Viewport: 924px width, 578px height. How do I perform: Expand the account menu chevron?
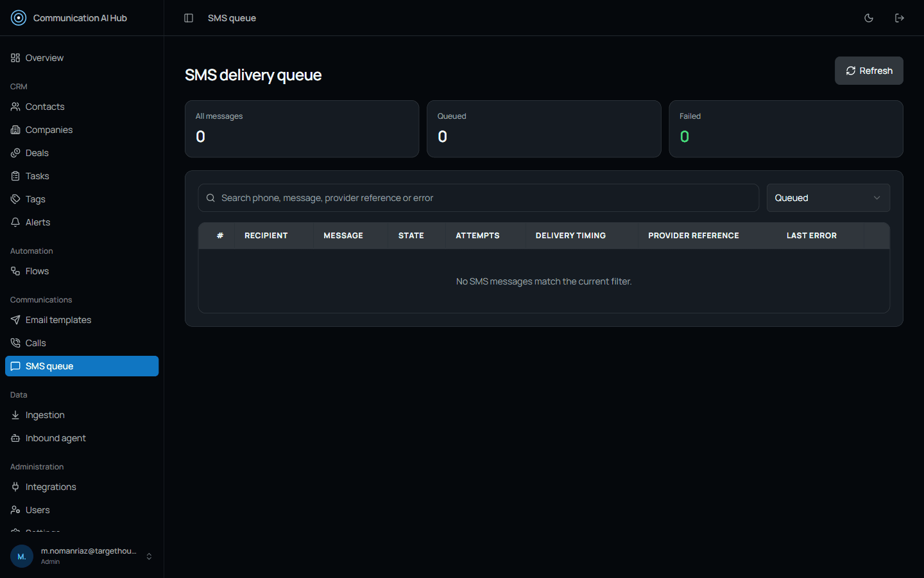[149, 556]
